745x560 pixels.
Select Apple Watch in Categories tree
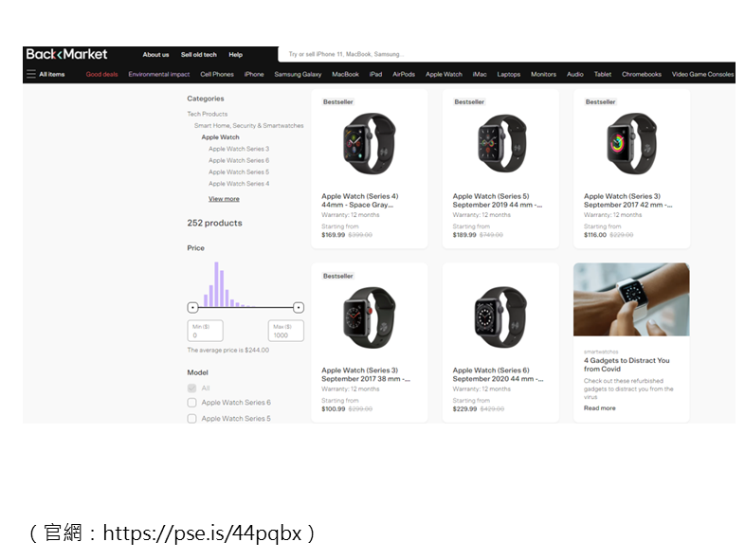click(x=220, y=137)
